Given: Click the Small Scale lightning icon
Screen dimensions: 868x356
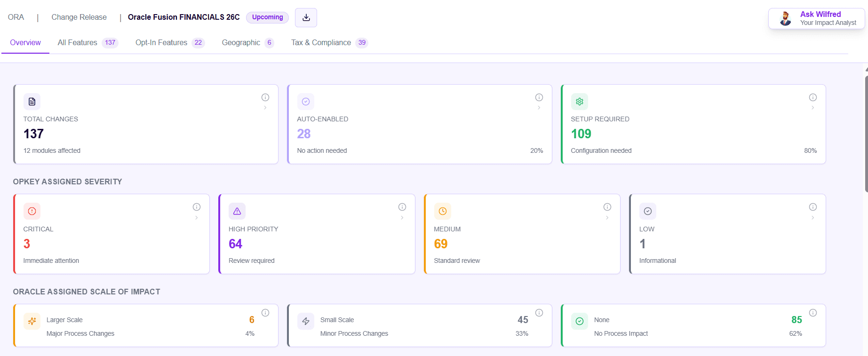Looking at the screenshot, I should (306, 321).
